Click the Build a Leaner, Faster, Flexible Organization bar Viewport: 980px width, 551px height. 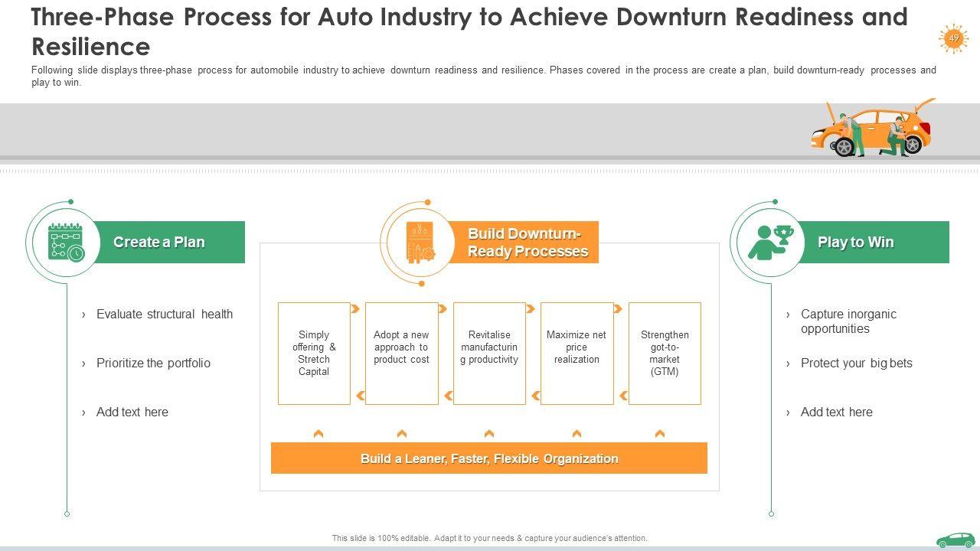point(489,458)
